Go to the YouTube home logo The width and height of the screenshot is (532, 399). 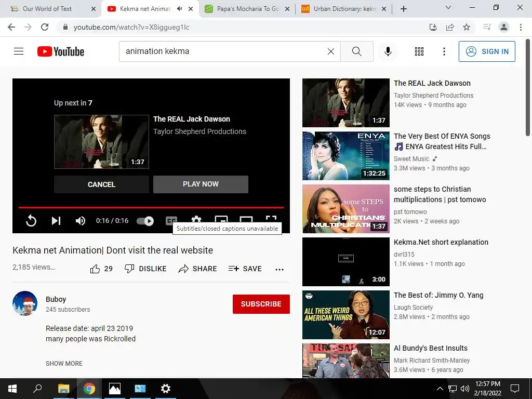point(61,51)
